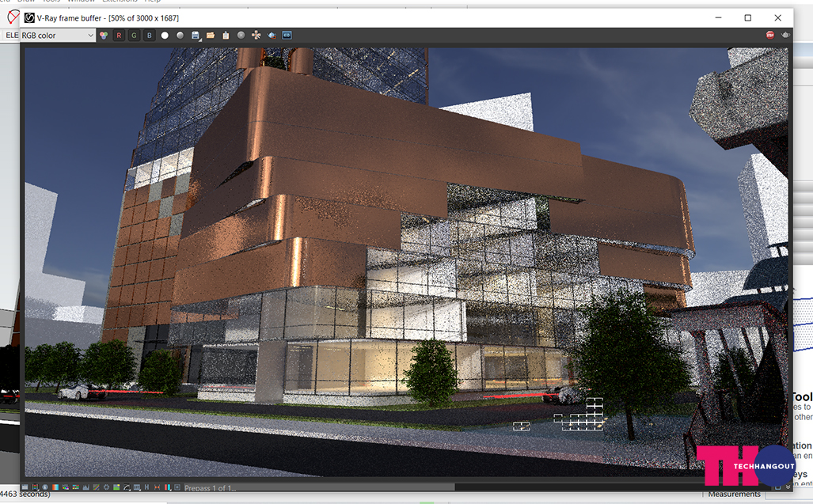Click the V-Ray logo in title bar
The width and height of the screenshot is (813, 504).
[x=29, y=18]
